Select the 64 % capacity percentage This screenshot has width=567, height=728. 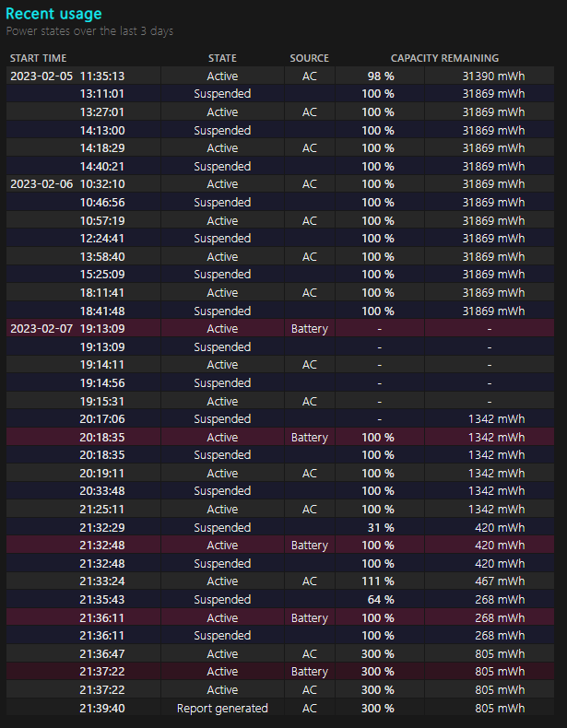(x=380, y=600)
